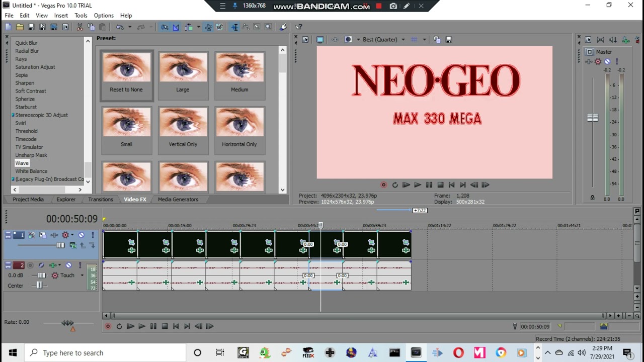Select Sepia in the Video FX list
644x362 pixels.
point(21,75)
